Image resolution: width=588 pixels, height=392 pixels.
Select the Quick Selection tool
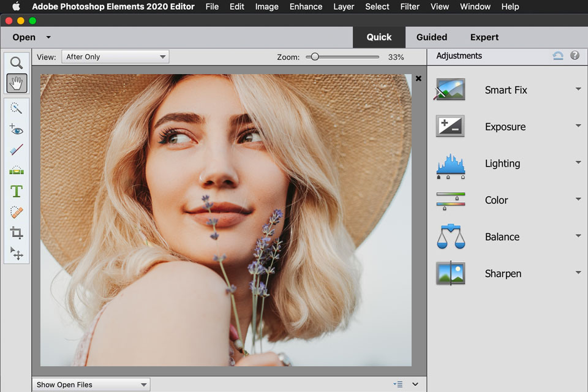point(16,108)
